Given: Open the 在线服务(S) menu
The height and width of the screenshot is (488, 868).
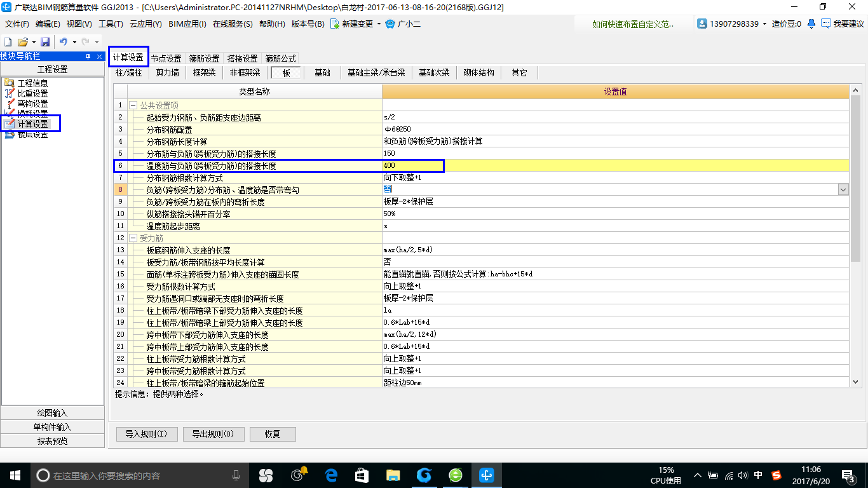Looking at the screenshot, I should pos(233,24).
